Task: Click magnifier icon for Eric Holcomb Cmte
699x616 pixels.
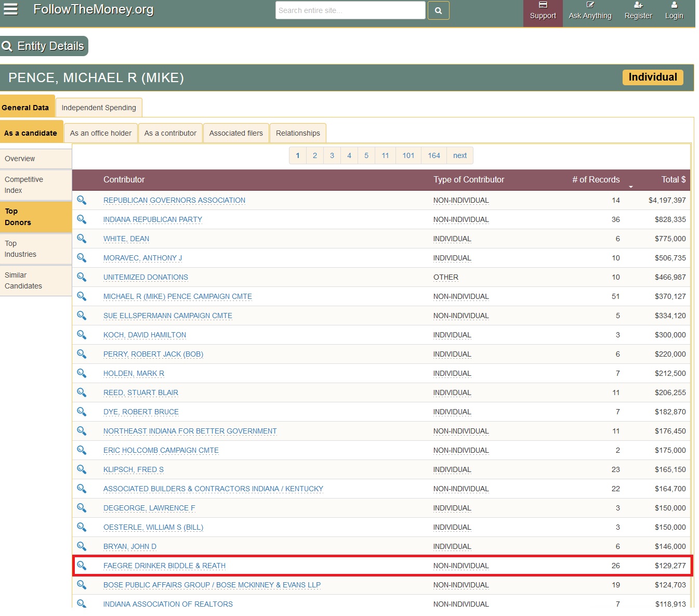Action: point(82,450)
